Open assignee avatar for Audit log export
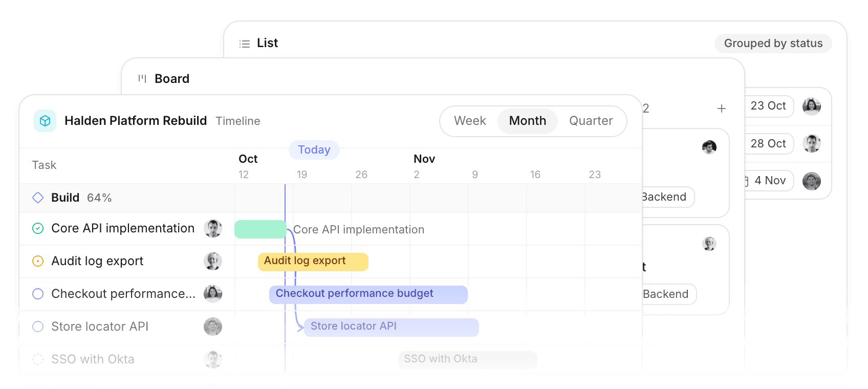The height and width of the screenshot is (389, 868). [213, 261]
